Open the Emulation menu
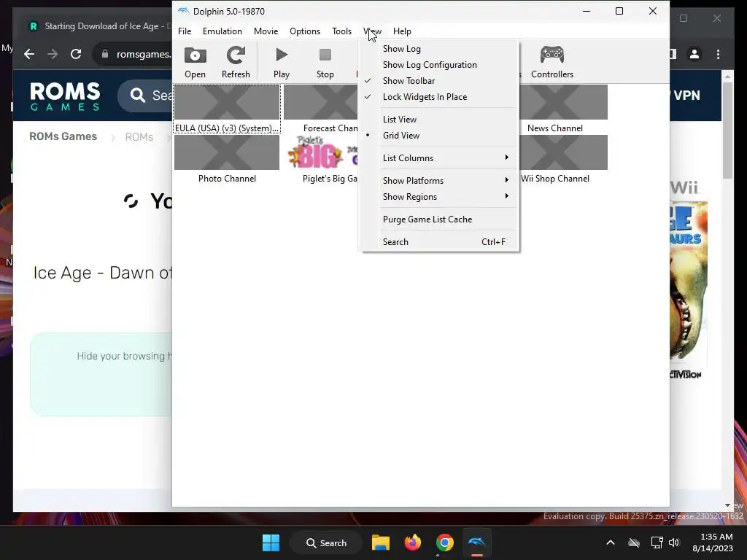 [222, 31]
